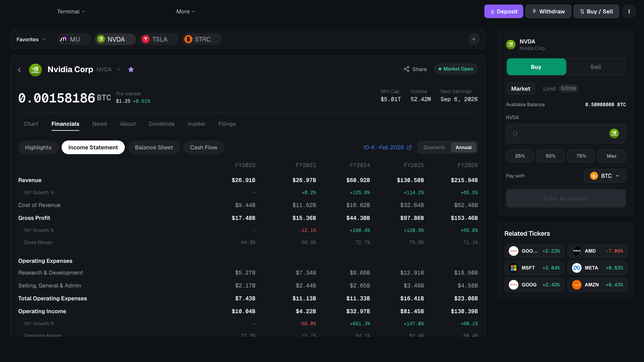This screenshot has width=644, height=362.
Task: Select the STRC favorite chip
Action: pyautogui.click(x=202, y=39)
